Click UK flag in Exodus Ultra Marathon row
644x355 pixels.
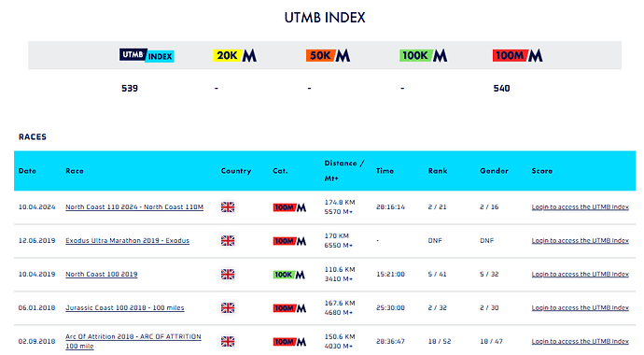228,241
